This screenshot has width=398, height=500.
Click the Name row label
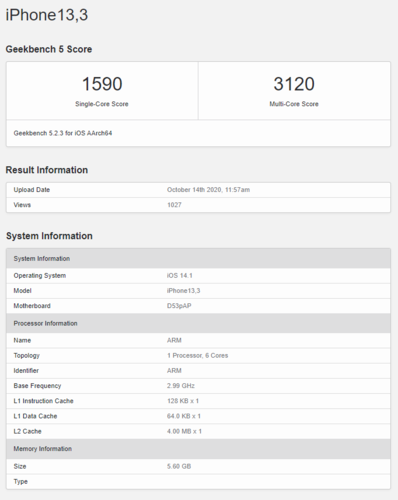[x=22, y=340]
